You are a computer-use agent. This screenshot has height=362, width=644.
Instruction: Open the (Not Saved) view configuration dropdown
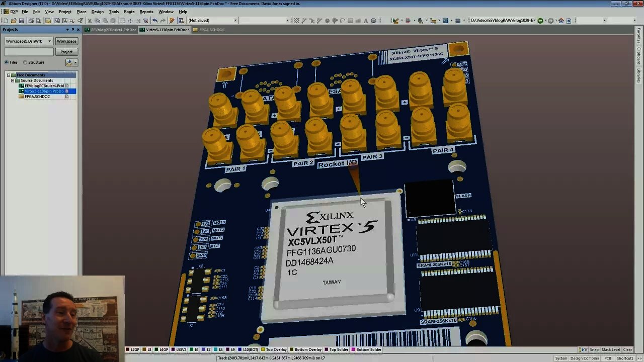coord(235,21)
